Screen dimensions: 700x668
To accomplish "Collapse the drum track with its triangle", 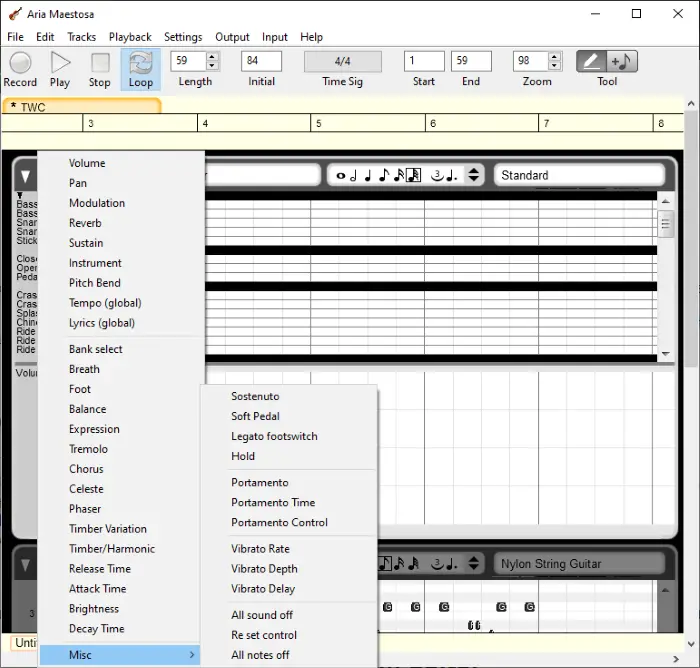I will (25, 176).
